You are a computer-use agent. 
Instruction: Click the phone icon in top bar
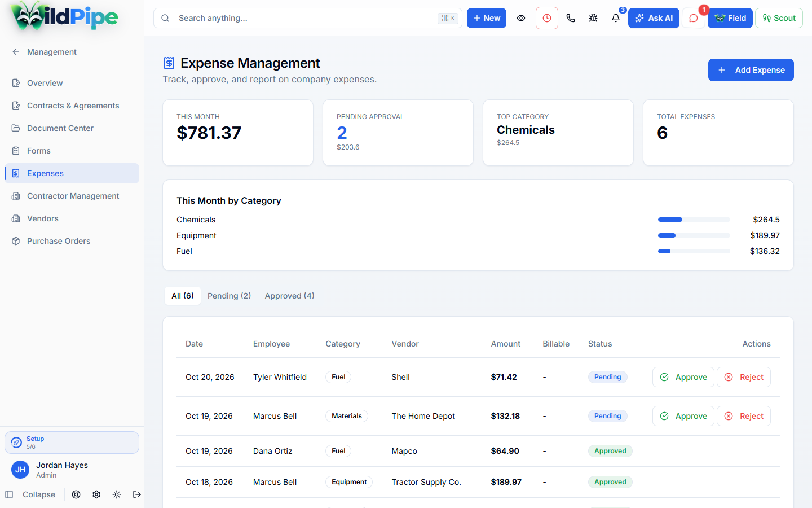click(x=571, y=18)
